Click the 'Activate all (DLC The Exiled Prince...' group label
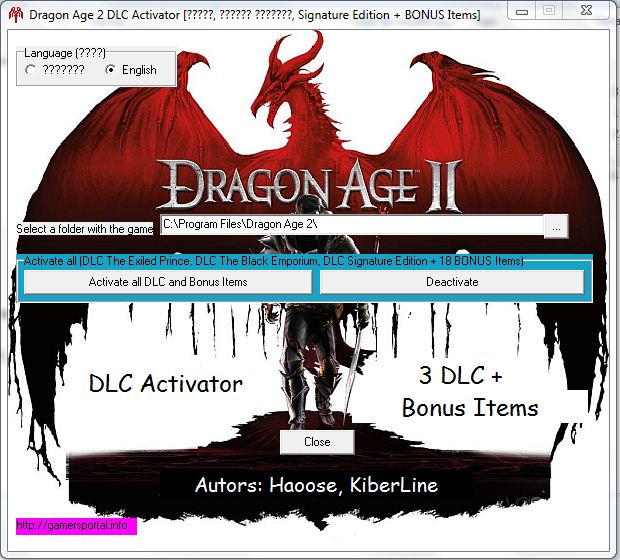Screen dimensions: 620x560 tap(274, 261)
